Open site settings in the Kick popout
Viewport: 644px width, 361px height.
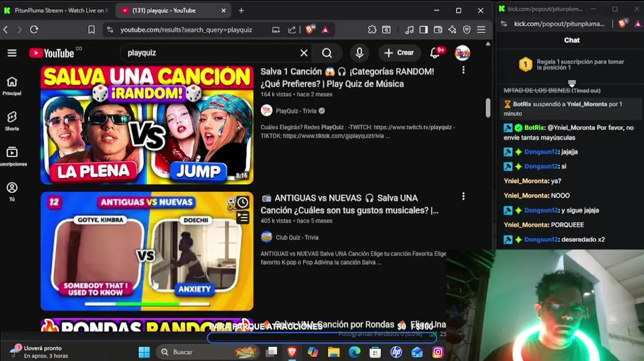(x=504, y=24)
